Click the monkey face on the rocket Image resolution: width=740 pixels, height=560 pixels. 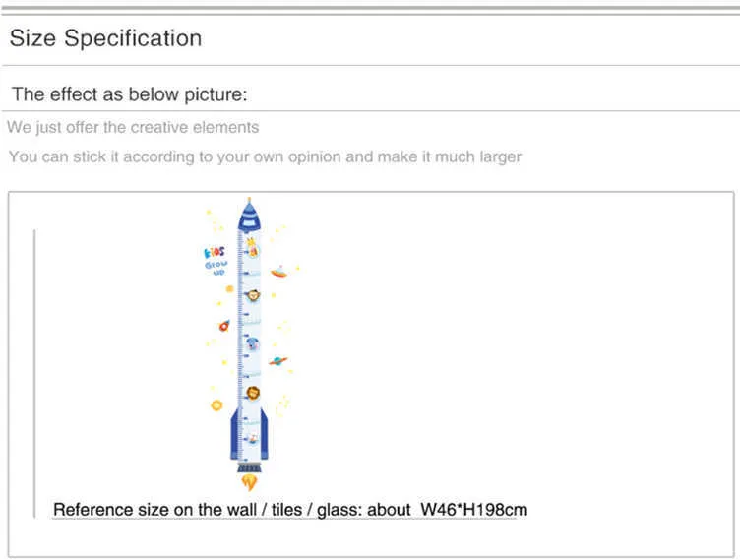tap(253, 295)
